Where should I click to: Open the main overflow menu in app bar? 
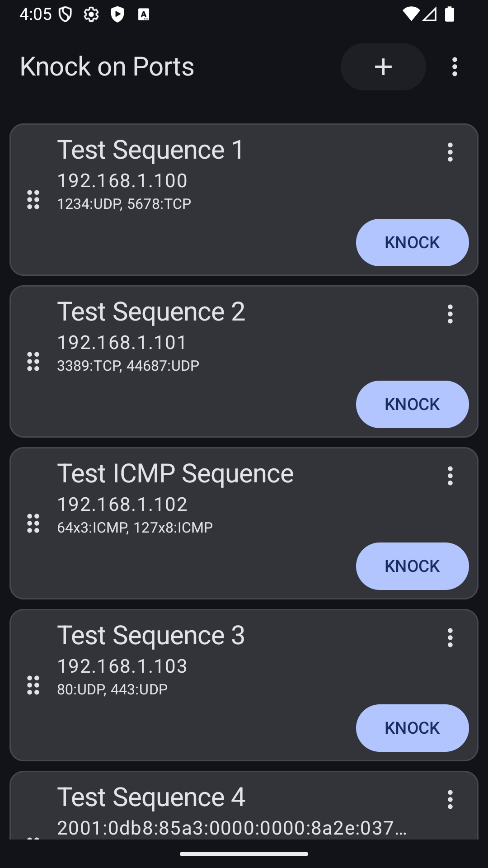coord(455,67)
